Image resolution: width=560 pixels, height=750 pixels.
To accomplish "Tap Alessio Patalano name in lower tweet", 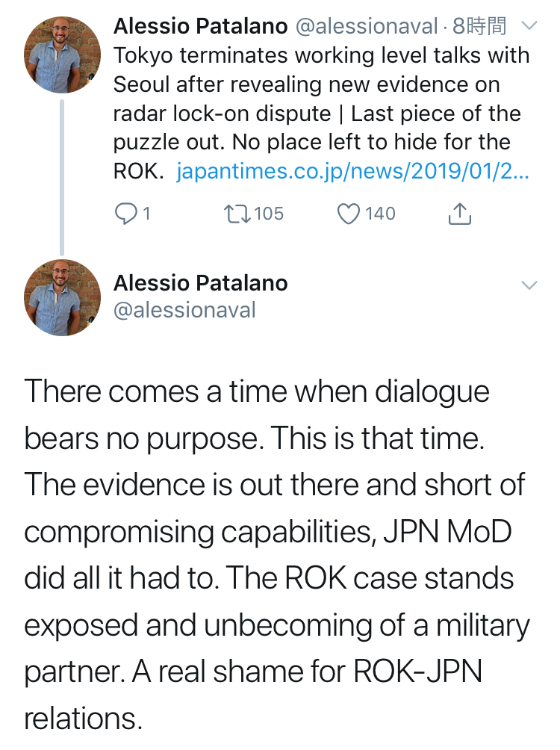I will [200, 284].
